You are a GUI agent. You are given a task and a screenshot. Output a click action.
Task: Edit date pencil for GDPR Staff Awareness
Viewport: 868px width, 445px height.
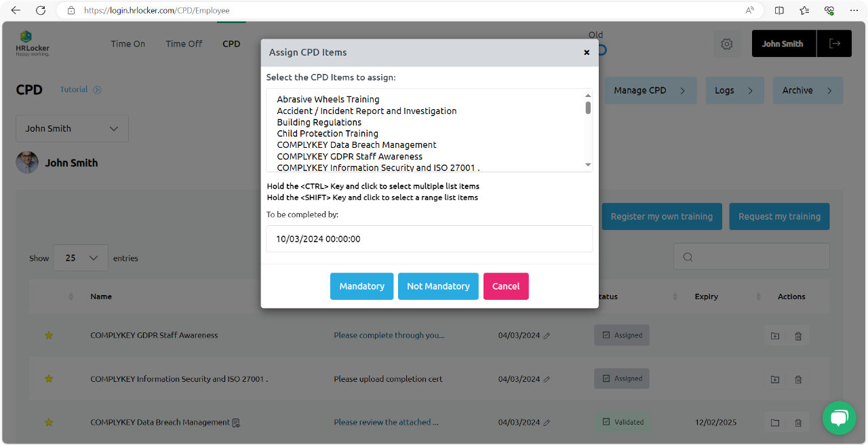pyautogui.click(x=547, y=336)
